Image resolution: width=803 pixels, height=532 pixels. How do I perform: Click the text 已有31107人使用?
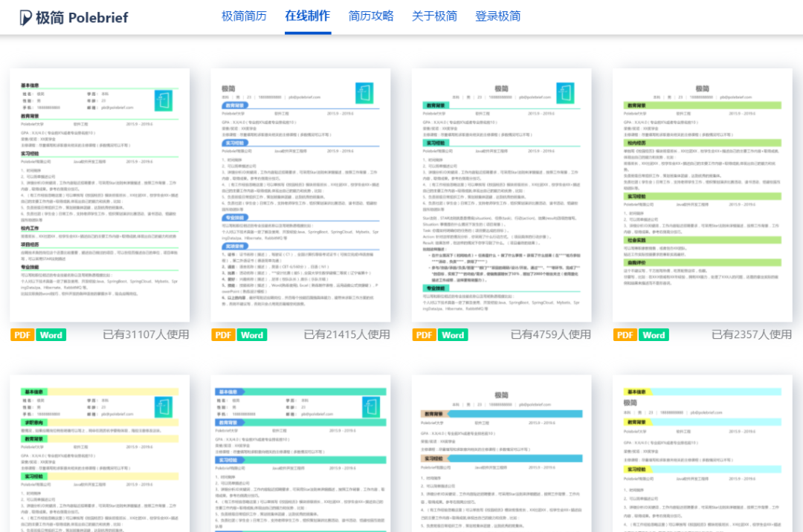click(146, 334)
